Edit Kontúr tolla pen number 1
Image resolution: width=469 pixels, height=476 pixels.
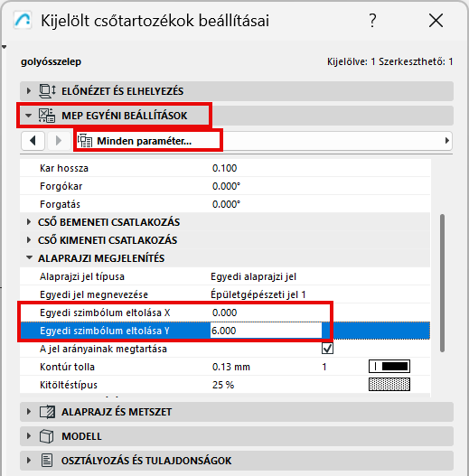pyautogui.click(x=324, y=367)
